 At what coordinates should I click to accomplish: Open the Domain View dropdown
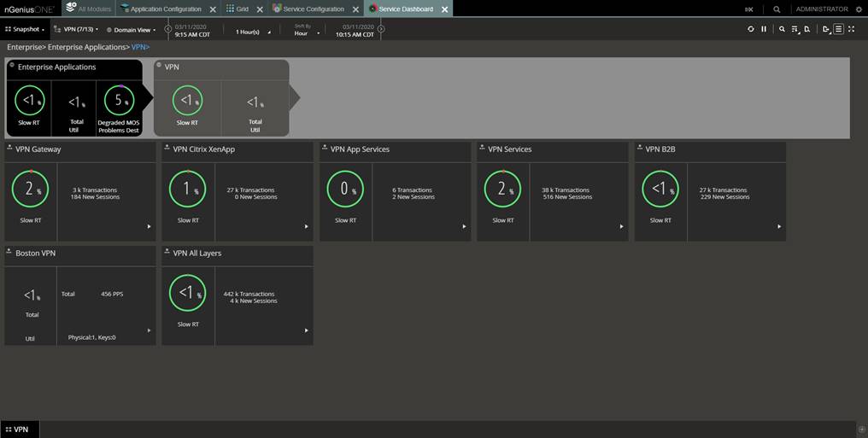(132, 29)
